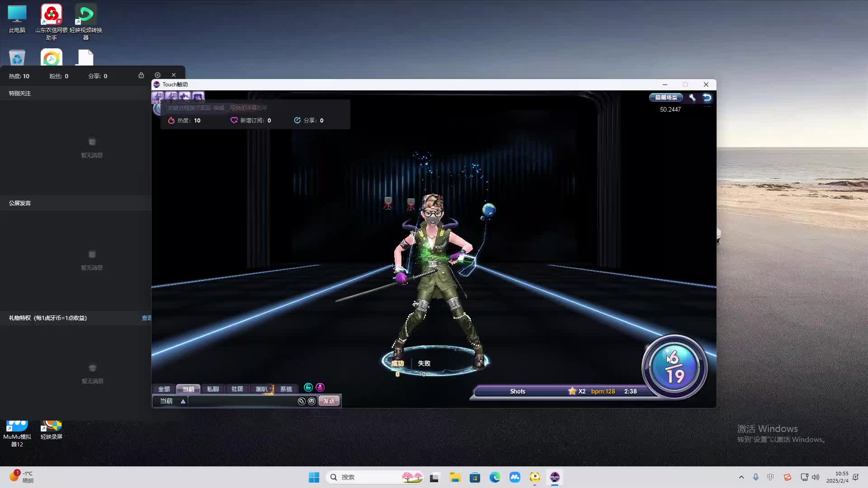The image size is (868, 488).
Task: Switch to the 私聊 chat tab
Action: pyautogui.click(x=212, y=389)
